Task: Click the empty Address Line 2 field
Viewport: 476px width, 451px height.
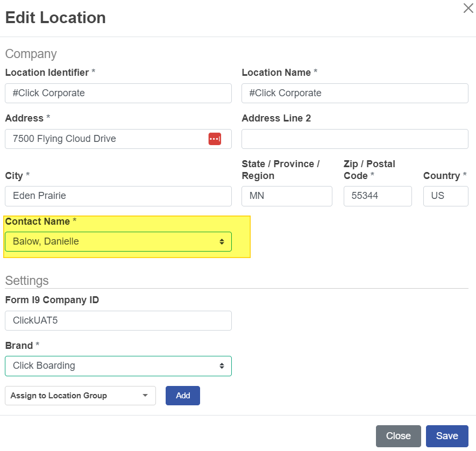Action: click(354, 139)
